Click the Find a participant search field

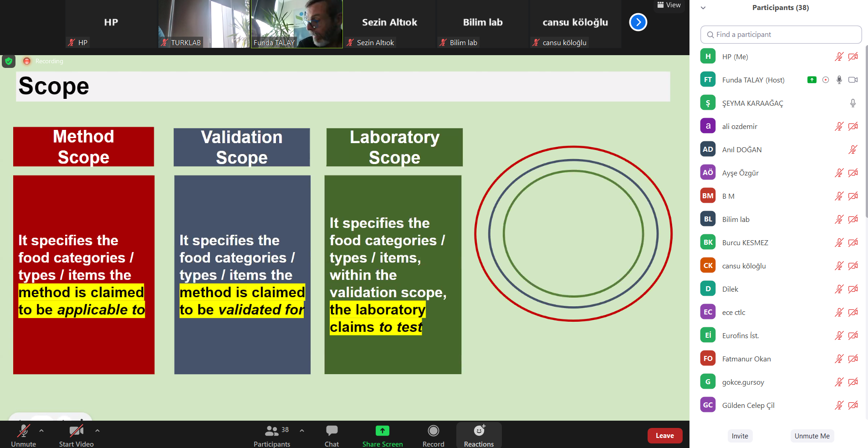point(781,35)
